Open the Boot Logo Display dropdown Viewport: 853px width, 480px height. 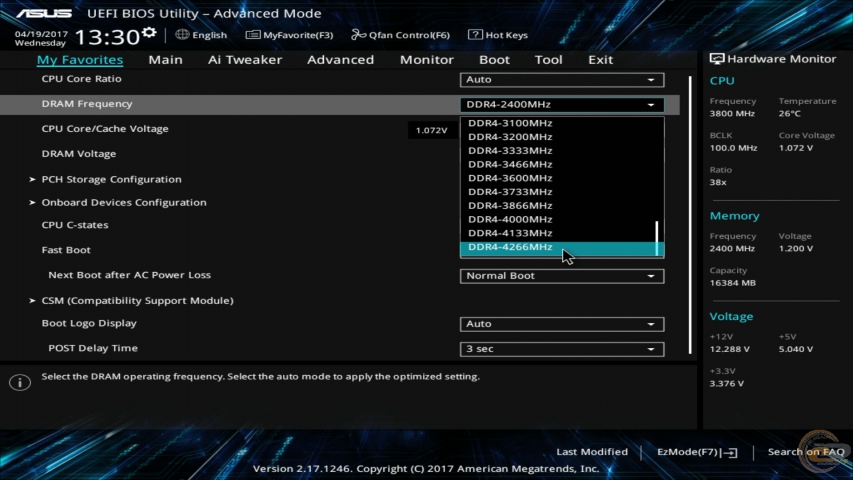[x=562, y=324]
